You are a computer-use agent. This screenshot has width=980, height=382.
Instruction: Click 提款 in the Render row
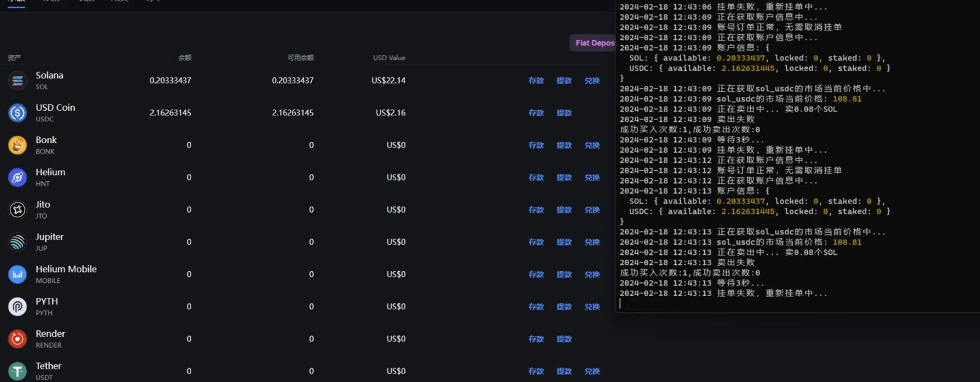click(x=564, y=339)
